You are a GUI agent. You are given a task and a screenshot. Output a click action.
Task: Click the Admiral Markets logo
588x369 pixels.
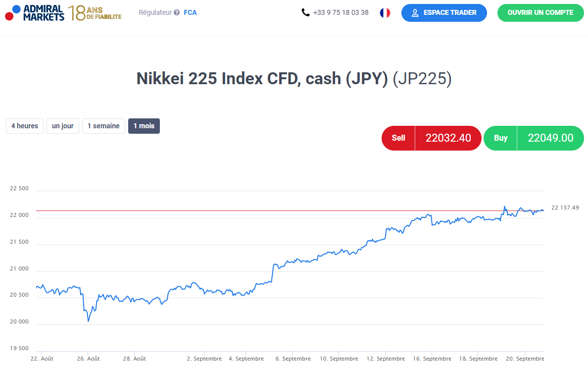coord(35,13)
